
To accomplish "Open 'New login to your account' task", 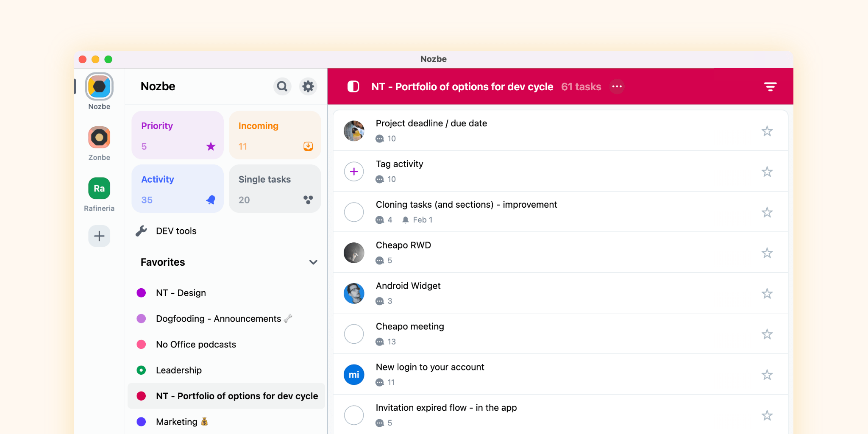I will 430,367.
